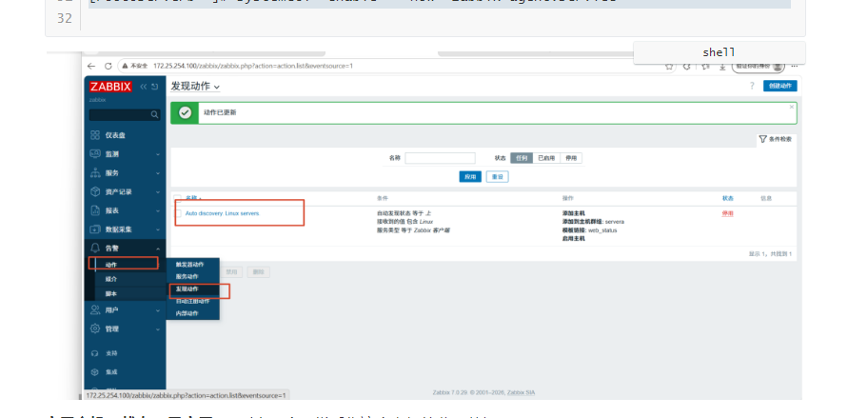
Task: Collapse the 告警 menu chevron
Action: coord(158,249)
